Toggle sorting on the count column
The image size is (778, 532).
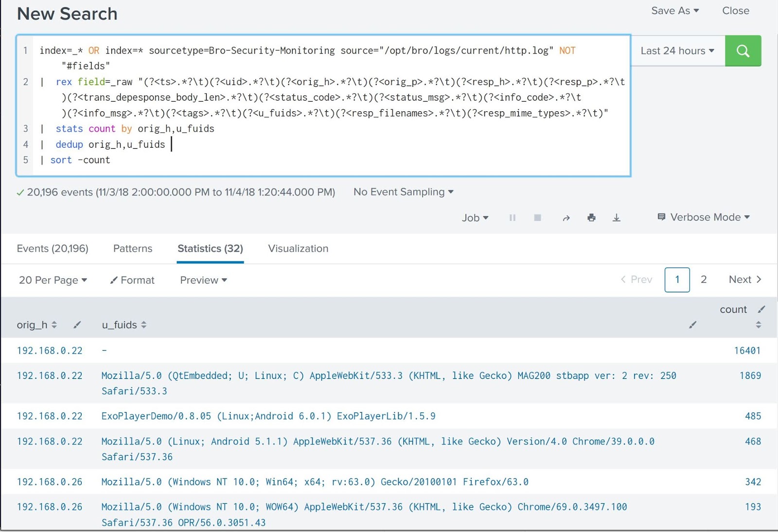pyautogui.click(x=759, y=325)
